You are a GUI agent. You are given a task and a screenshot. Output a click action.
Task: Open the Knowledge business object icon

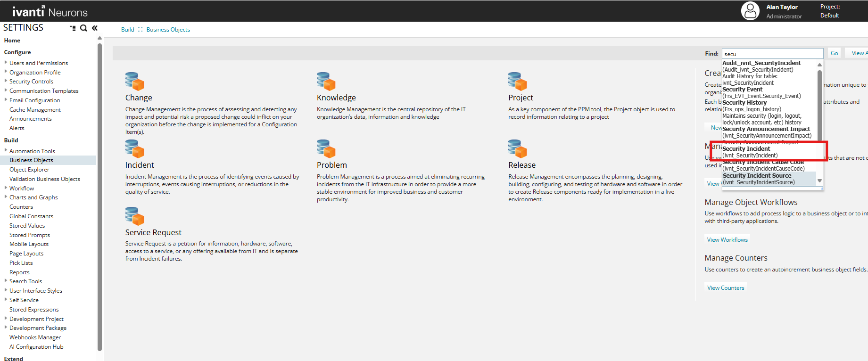pos(326,81)
